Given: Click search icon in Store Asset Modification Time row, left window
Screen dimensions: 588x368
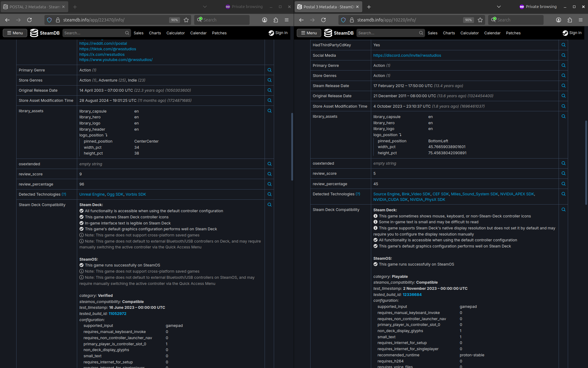Looking at the screenshot, I should [269, 101].
